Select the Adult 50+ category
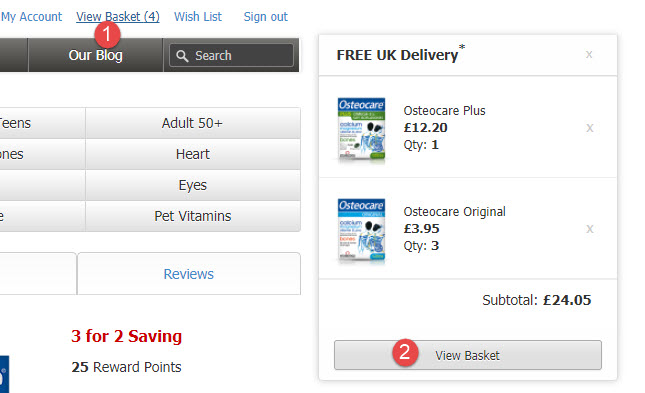The image size is (645, 393). [193, 123]
